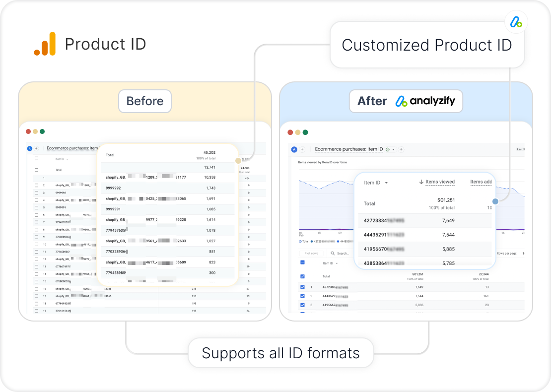Image resolution: width=551 pixels, height=392 pixels.
Task: Click the 45,202 total in Before callout
Action: 209,153
